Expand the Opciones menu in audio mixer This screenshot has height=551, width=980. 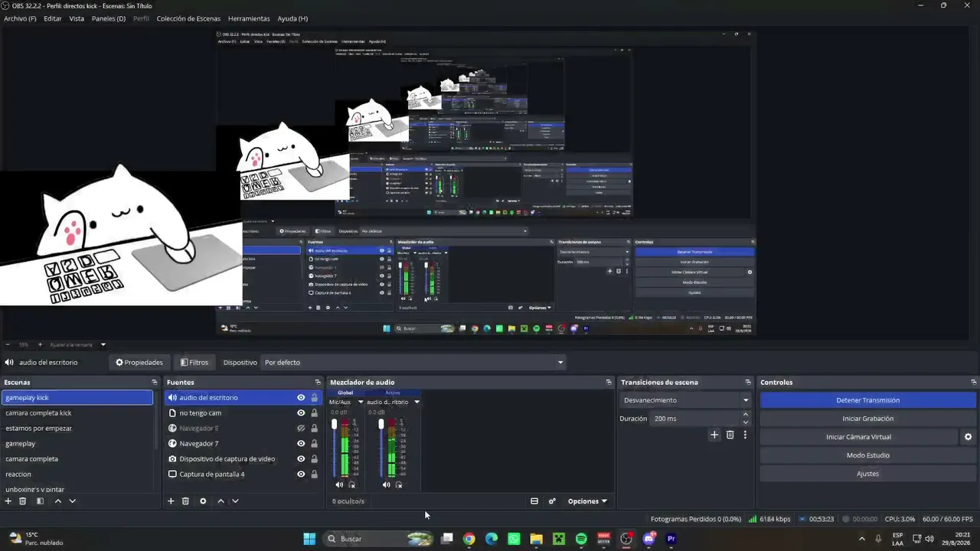point(587,501)
